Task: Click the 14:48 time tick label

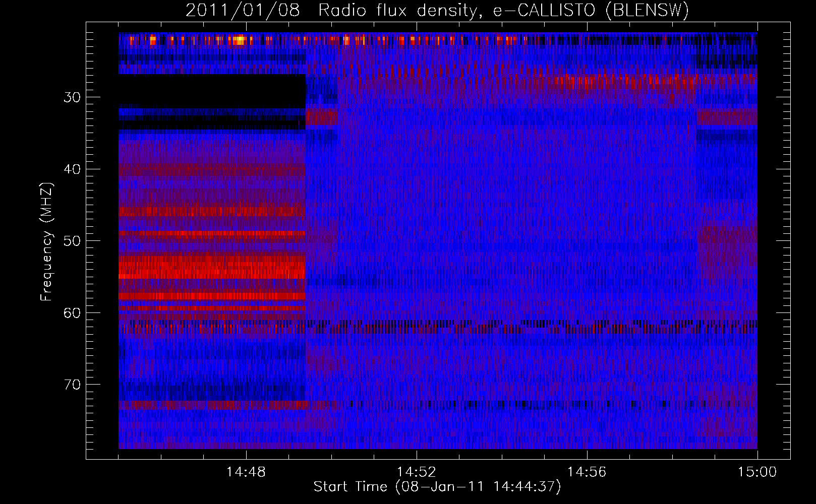Action: [x=246, y=472]
